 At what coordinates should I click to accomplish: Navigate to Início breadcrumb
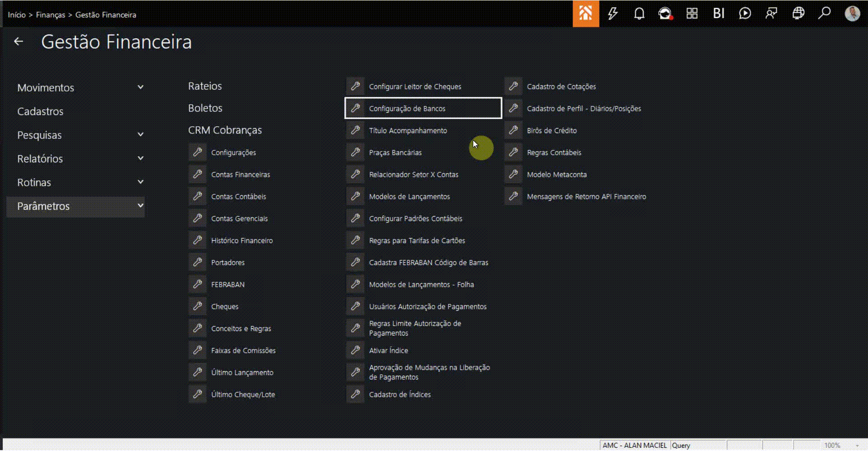17,15
